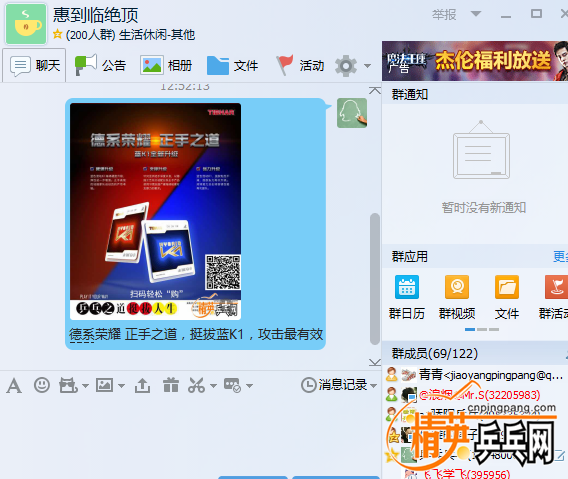Viewport: 568px width, 479px height.
Task: Click the 举报 report button
Action: click(444, 14)
